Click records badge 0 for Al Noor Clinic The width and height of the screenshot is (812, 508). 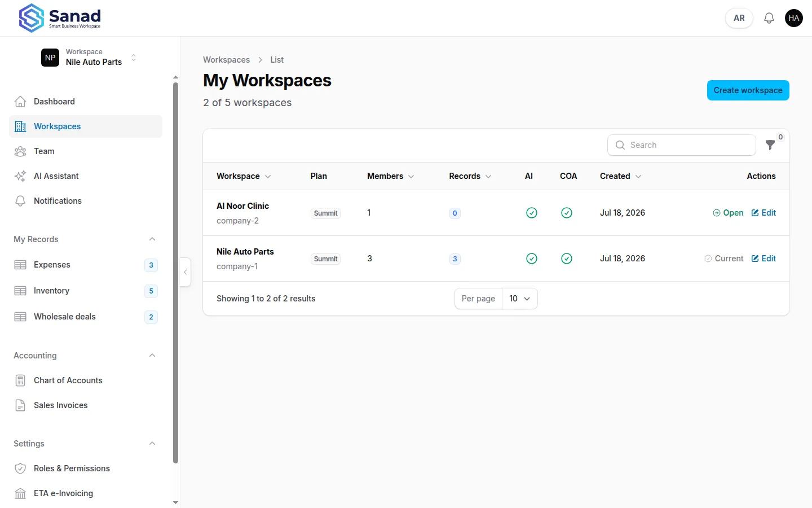(x=455, y=213)
